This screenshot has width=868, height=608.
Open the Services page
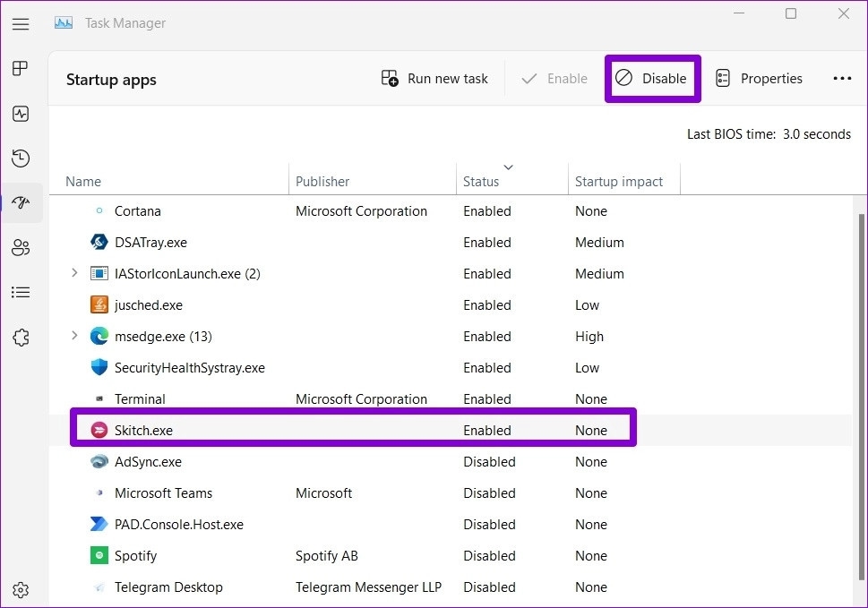pyautogui.click(x=21, y=337)
